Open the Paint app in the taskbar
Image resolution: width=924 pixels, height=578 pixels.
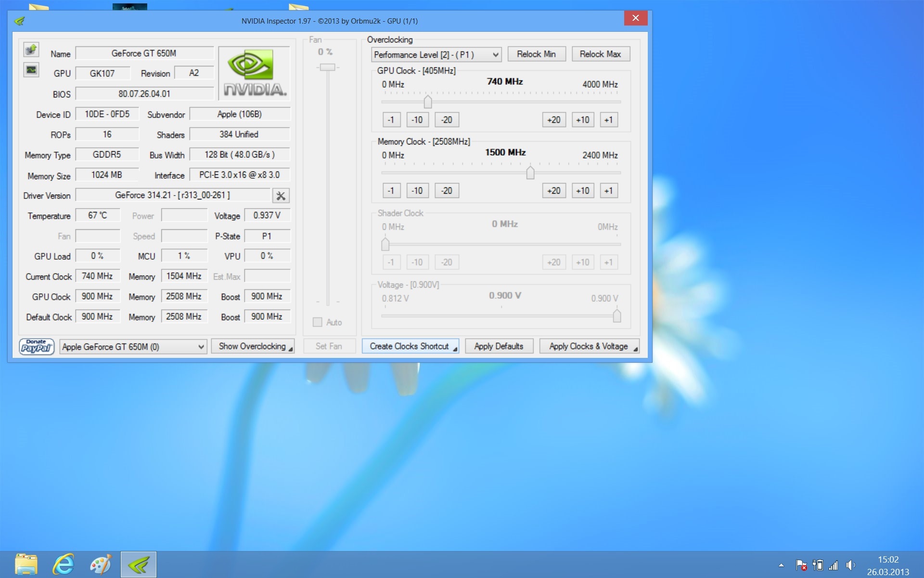101,565
